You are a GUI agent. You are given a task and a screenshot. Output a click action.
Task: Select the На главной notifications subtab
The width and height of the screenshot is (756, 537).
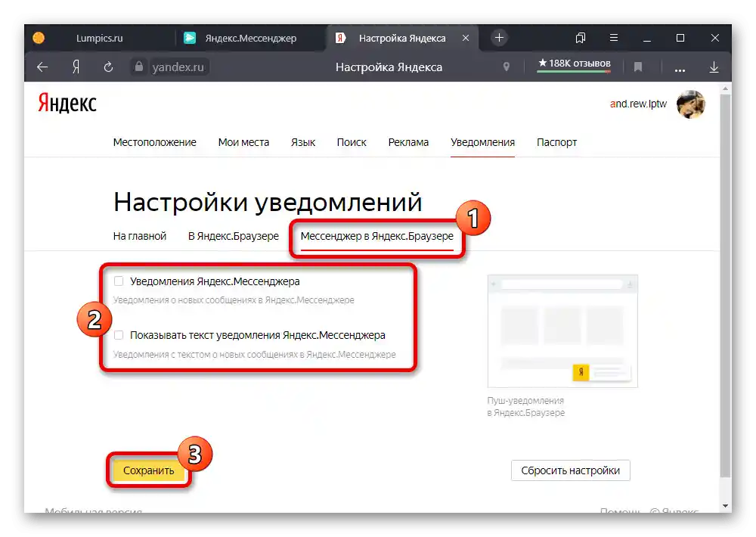click(x=140, y=236)
